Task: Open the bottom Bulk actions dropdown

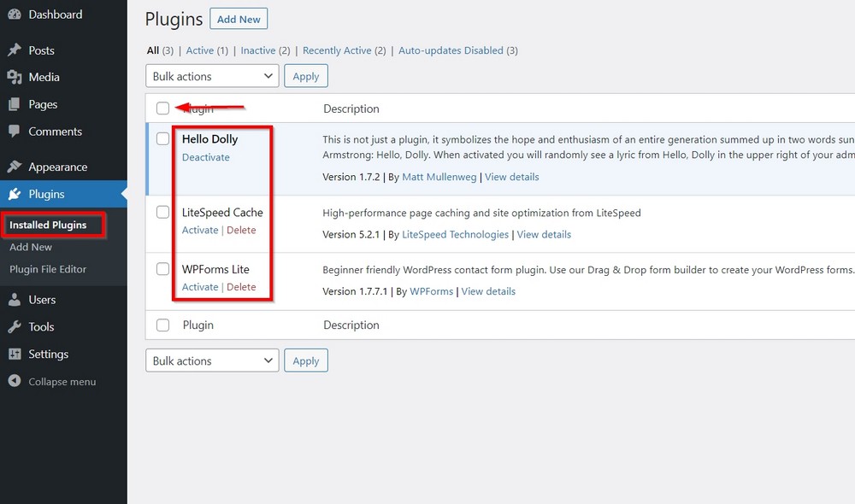Action: click(x=212, y=360)
